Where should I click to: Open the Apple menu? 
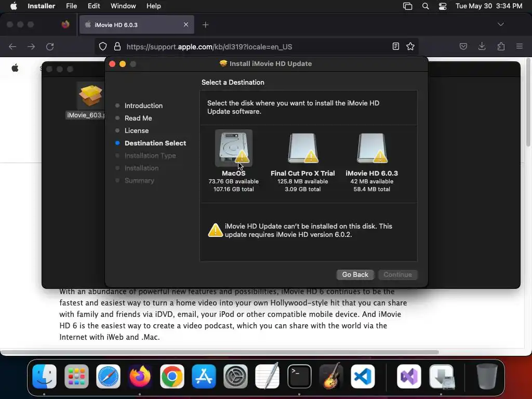(14, 6)
